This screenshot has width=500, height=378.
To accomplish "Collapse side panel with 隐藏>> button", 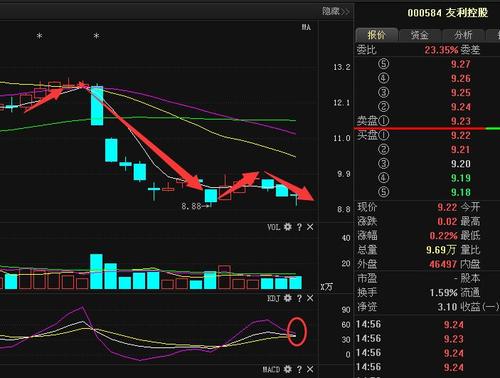I will (336, 12).
